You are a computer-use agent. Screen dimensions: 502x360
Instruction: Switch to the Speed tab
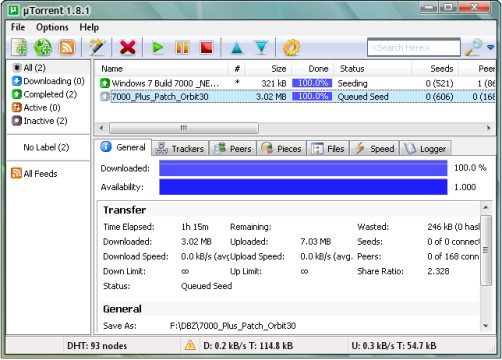pos(374,149)
